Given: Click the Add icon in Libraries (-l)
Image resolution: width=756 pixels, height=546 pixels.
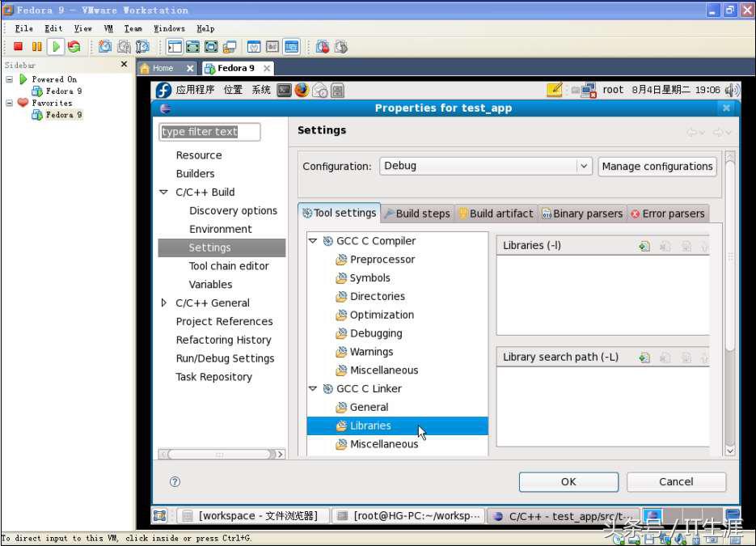Looking at the screenshot, I should coord(644,246).
